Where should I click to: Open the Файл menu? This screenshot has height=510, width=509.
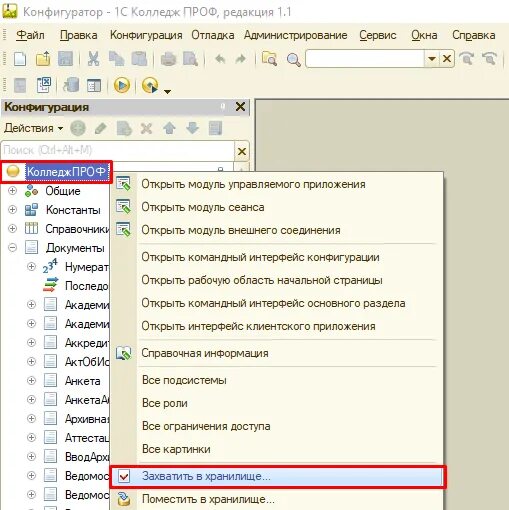[x=30, y=35]
